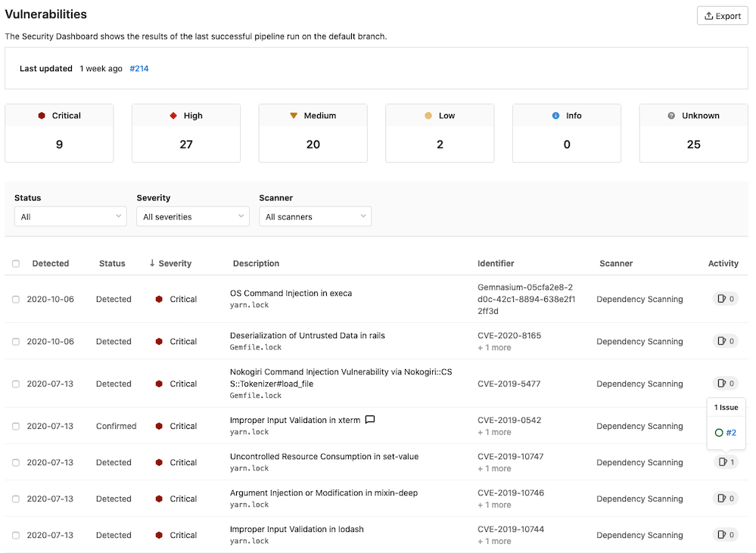
Task: Toggle the select-all checkbox in table header
Action: (16, 263)
